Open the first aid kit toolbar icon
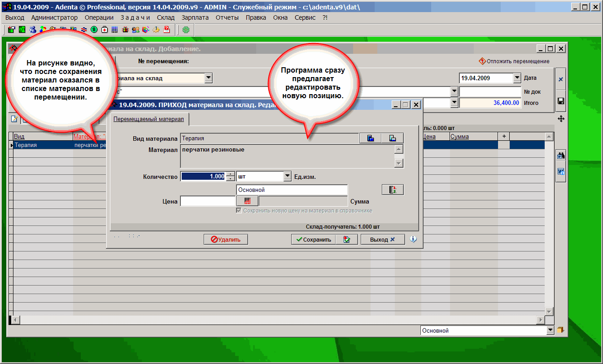This screenshot has width=603, height=364. (105, 30)
